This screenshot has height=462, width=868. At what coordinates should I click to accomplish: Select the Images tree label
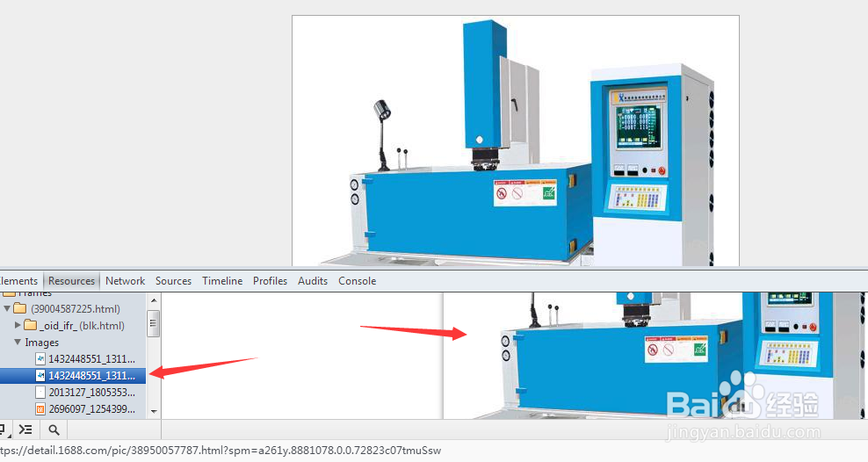(x=41, y=343)
